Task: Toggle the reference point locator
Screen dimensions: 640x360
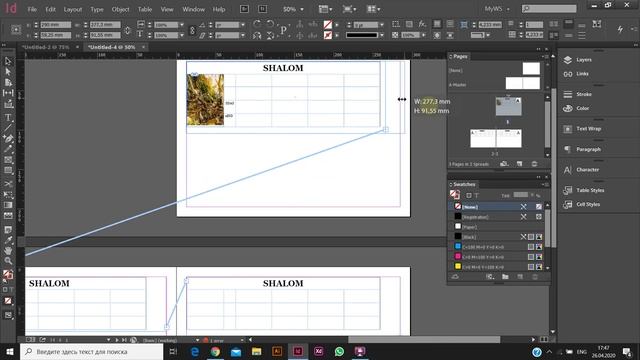Action: (x=16, y=30)
